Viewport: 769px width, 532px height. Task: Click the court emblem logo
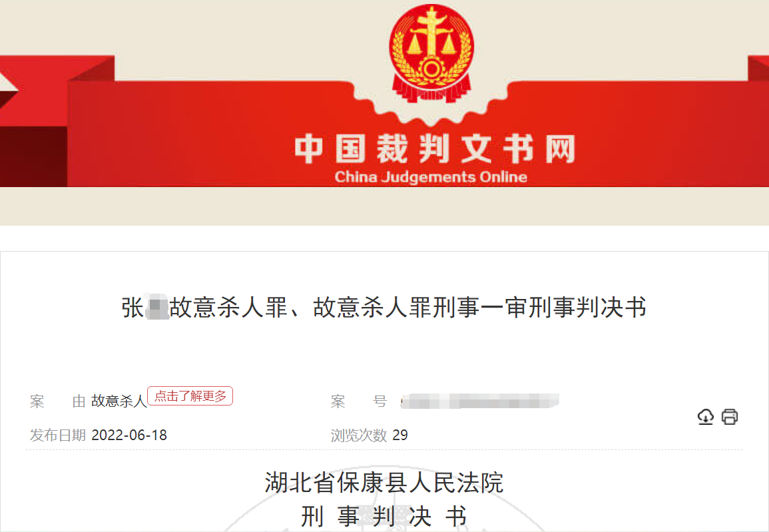431,54
